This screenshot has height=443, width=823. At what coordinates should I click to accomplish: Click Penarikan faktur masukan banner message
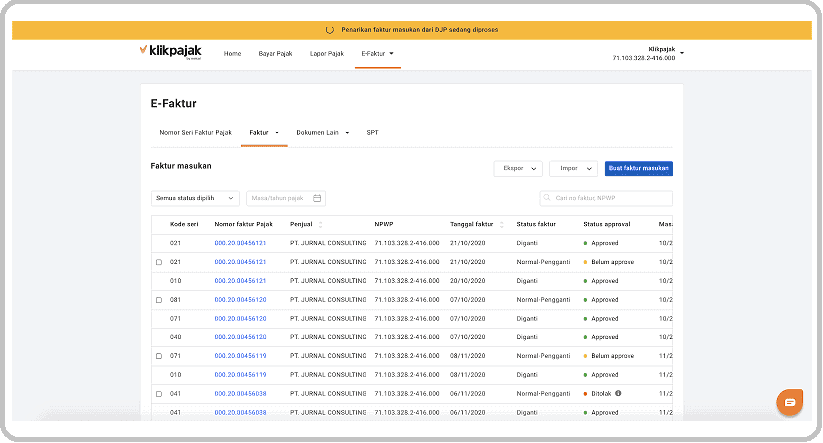click(419, 30)
